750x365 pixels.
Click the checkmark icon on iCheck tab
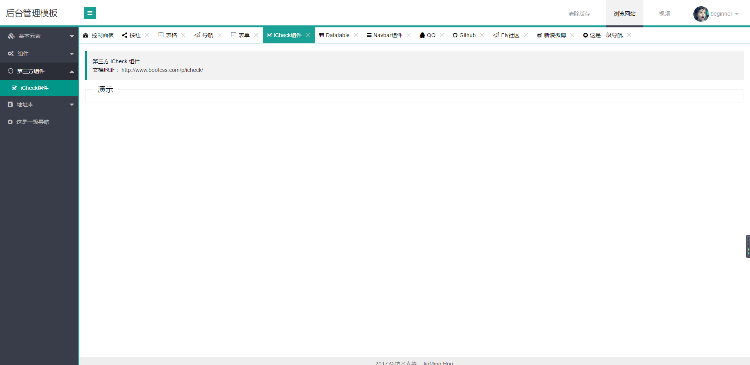click(x=270, y=35)
